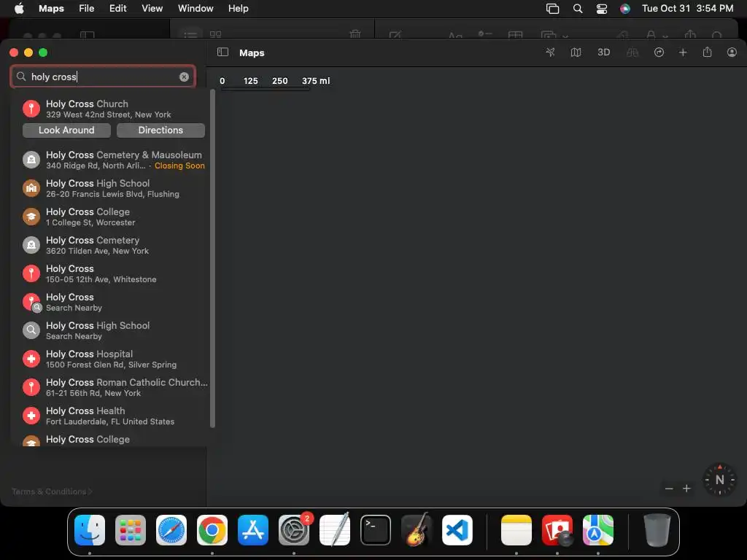Click the results list scrollbar
747x560 pixels.
coord(212,259)
